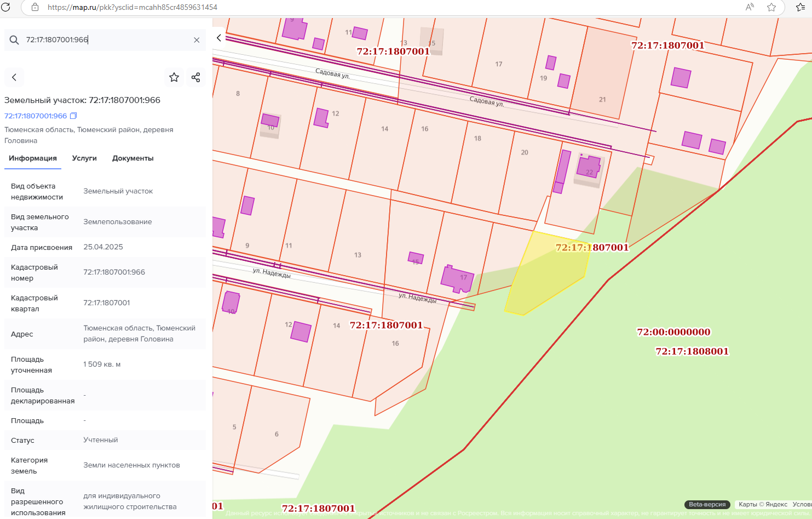
Task: Click the ул. Надежды label near parcel 9
Action: [x=272, y=273]
